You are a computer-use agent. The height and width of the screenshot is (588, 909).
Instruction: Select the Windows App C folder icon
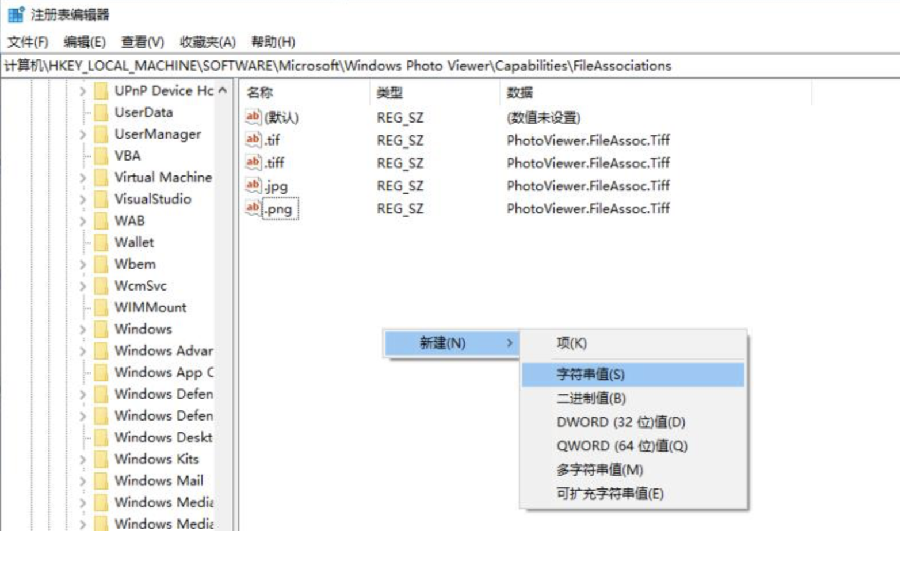(101, 372)
